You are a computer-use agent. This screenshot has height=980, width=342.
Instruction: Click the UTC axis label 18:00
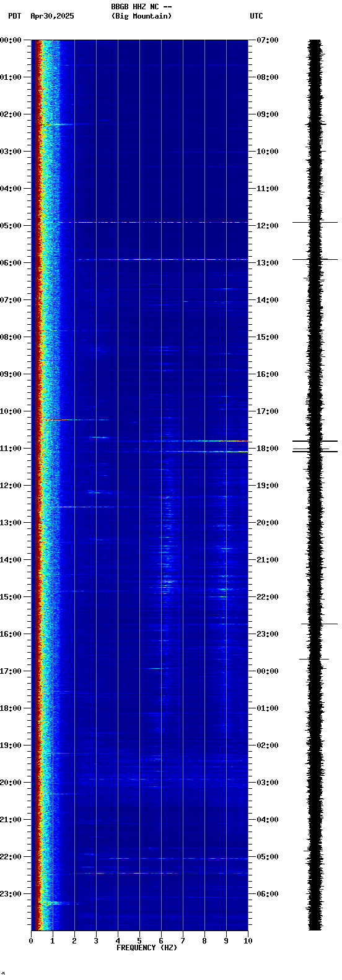click(x=268, y=449)
